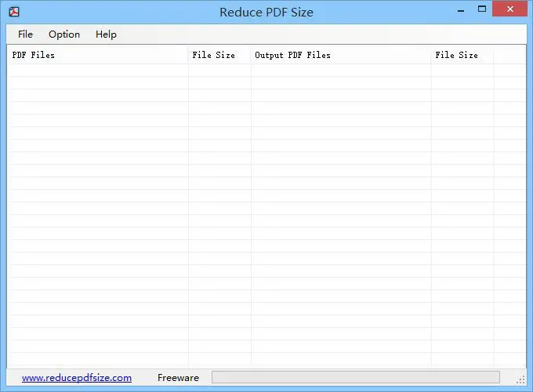Click the blank header area after last File Size

click(x=510, y=55)
